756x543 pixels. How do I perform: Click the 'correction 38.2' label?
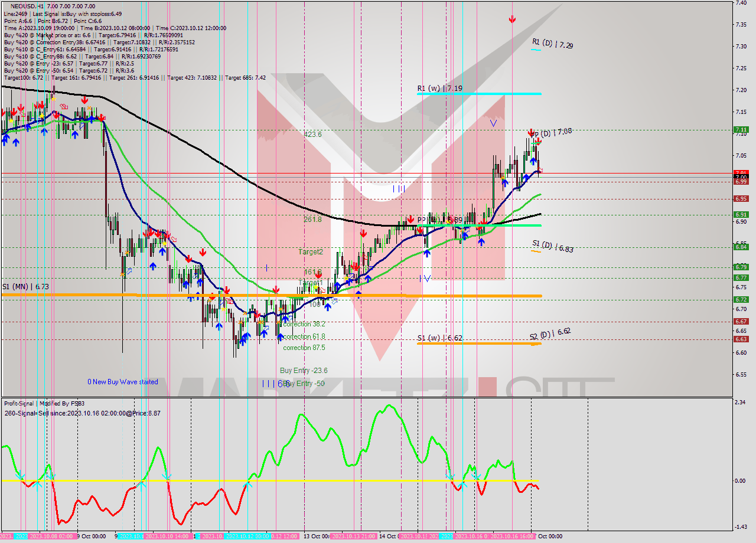(304, 324)
